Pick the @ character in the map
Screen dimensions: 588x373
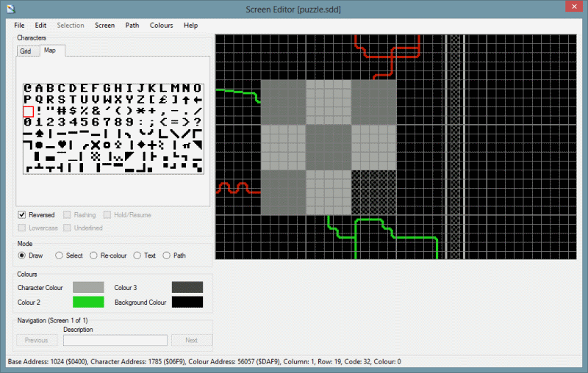click(x=28, y=87)
